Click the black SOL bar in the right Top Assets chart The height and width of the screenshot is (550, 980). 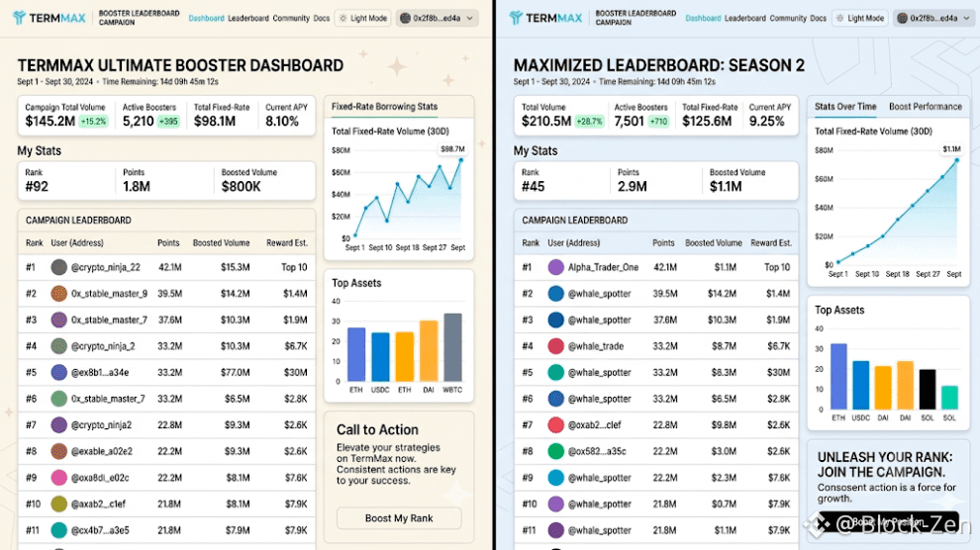(x=928, y=390)
